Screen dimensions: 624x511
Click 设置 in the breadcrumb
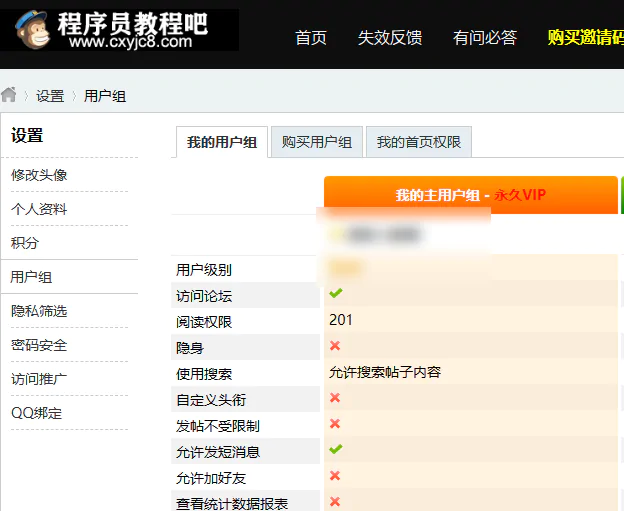[x=50, y=96]
